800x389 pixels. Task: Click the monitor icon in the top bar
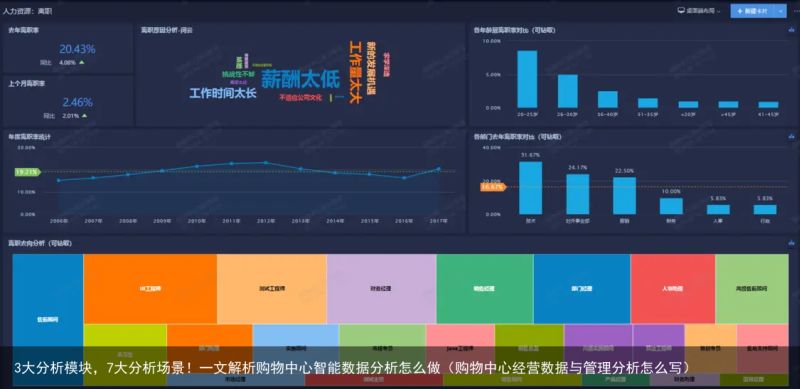(681, 10)
